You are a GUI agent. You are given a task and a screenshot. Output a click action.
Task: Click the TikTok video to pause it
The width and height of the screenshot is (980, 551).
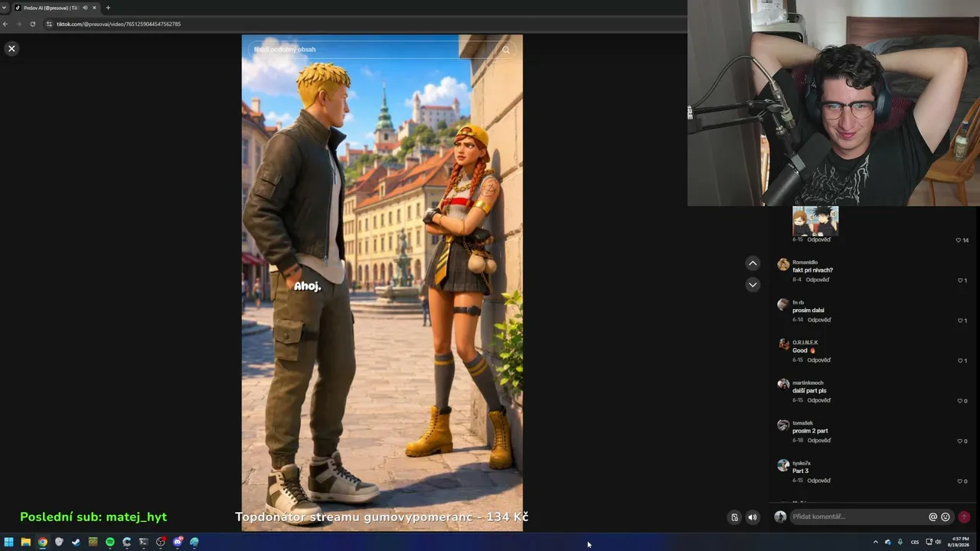point(382,283)
